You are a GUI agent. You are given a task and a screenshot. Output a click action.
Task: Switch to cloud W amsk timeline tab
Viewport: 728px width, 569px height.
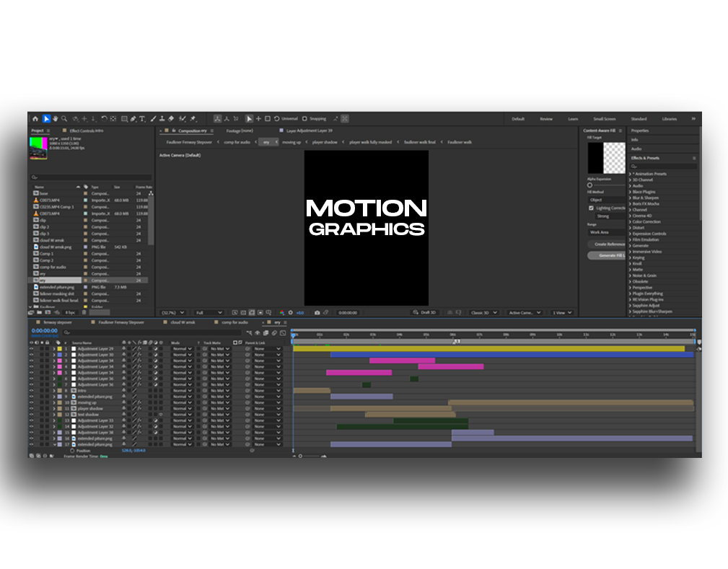[x=183, y=322]
